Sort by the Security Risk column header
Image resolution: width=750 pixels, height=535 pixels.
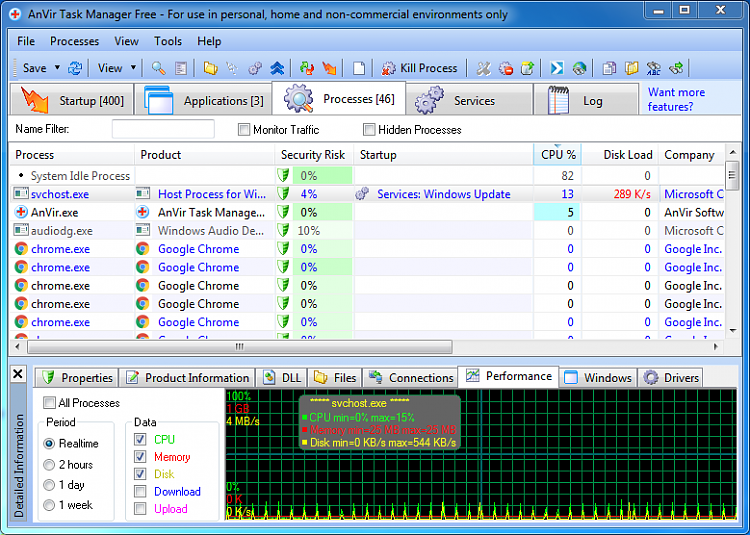click(314, 155)
